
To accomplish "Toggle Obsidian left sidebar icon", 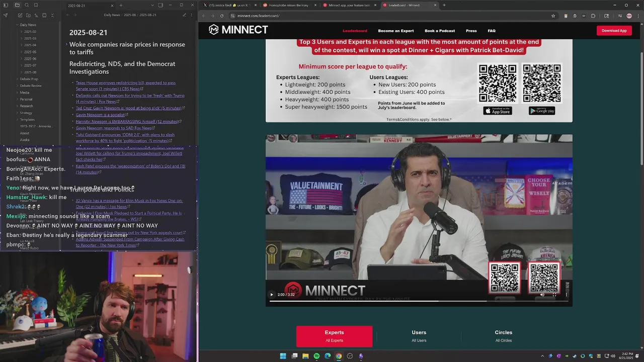I will [x=6, y=5].
